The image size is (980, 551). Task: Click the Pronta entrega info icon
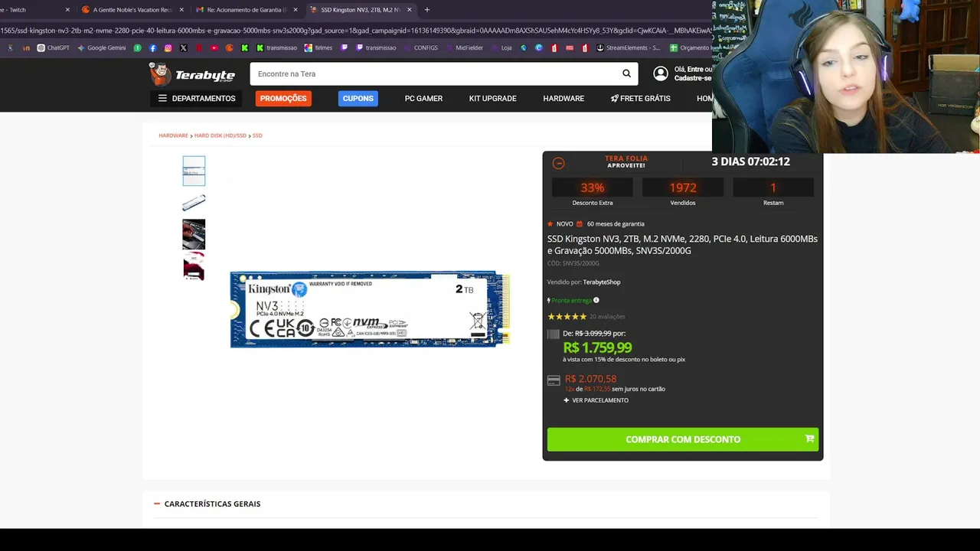click(x=596, y=300)
